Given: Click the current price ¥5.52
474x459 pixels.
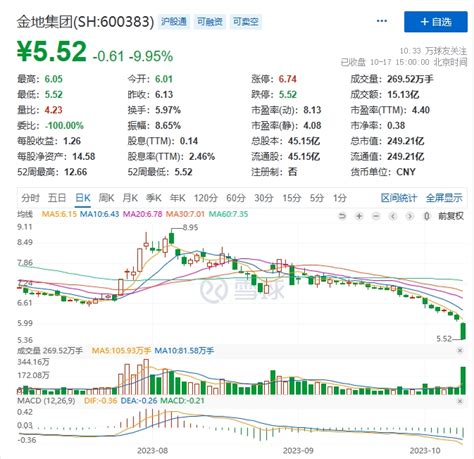Looking at the screenshot, I should point(52,52).
